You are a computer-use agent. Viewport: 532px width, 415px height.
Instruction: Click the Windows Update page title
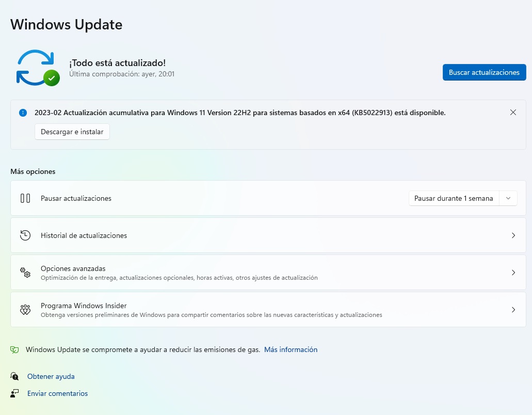(67, 25)
